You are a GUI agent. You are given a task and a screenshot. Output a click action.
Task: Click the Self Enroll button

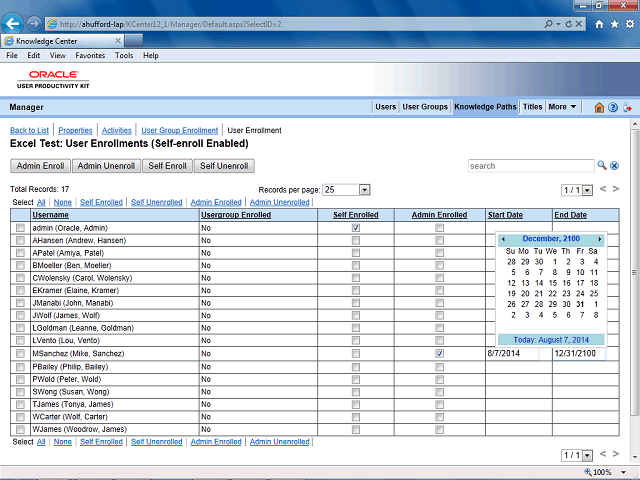click(x=167, y=166)
